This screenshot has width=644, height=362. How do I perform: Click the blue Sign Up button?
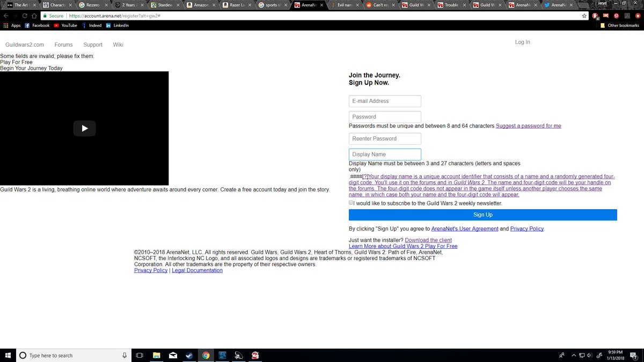coord(483,215)
